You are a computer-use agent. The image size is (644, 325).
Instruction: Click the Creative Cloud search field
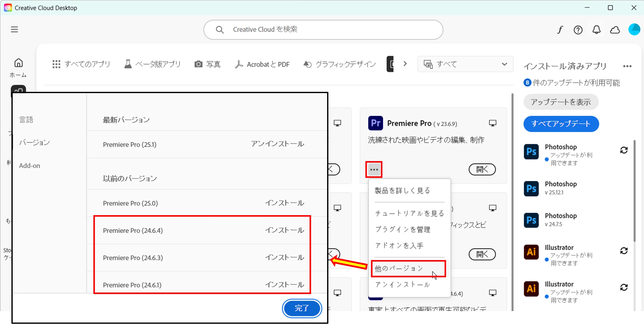coord(323,30)
